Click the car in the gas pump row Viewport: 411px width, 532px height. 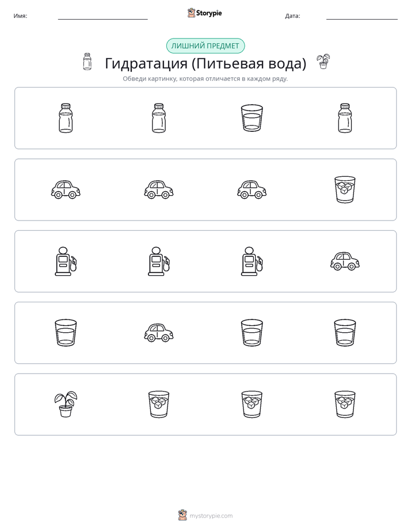click(x=345, y=261)
